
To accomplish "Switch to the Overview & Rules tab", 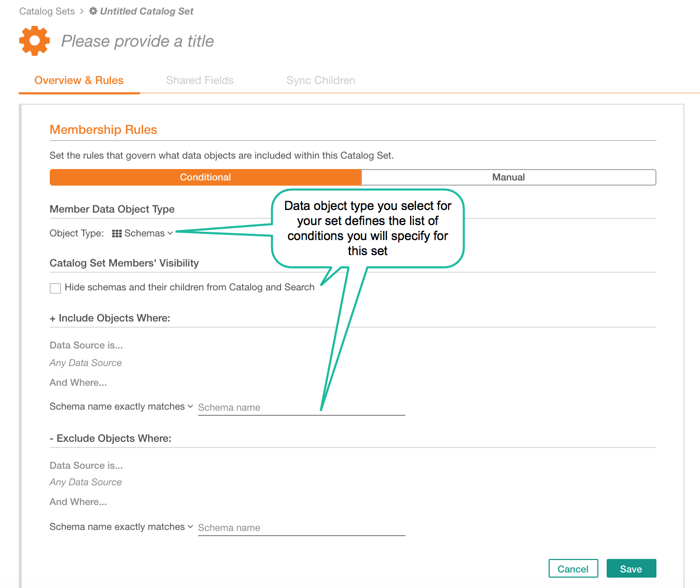I will 79,80.
